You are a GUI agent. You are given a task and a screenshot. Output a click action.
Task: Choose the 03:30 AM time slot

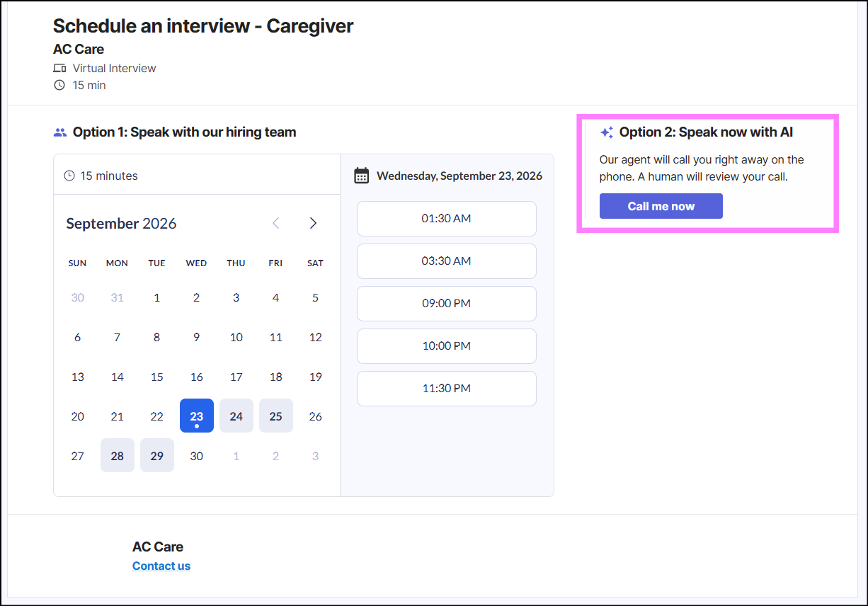tap(447, 261)
